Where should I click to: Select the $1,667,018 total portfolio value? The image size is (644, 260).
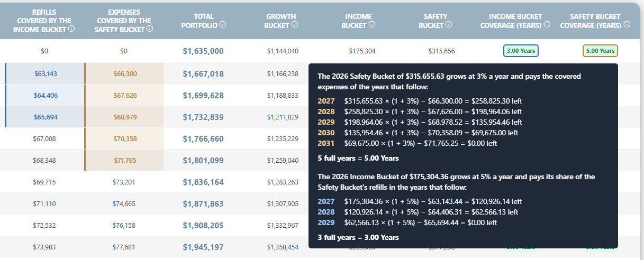coord(203,73)
